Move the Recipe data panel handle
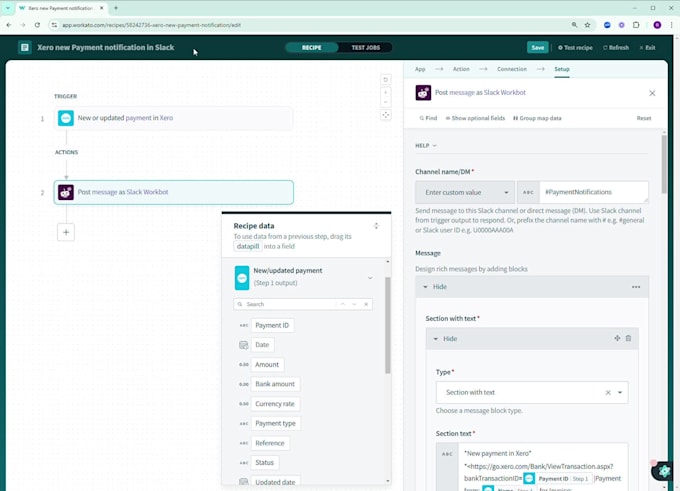Image resolution: width=680 pixels, height=491 pixels. point(376,226)
